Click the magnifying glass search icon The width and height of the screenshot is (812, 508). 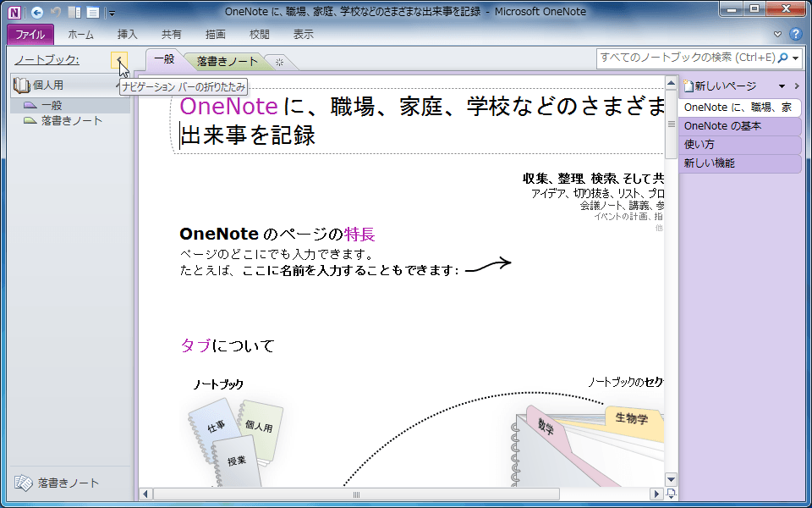pos(783,58)
